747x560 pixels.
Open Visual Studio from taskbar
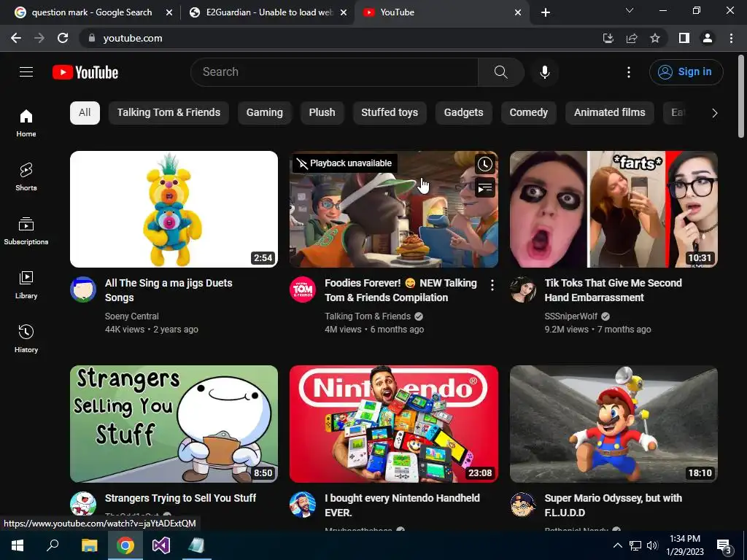pyautogui.click(x=161, y=545)
